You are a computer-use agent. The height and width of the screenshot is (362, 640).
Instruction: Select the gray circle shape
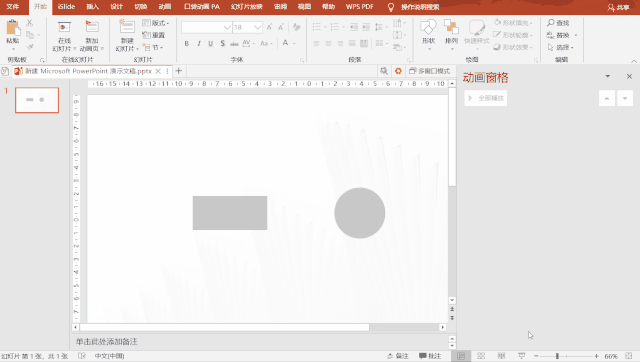[360, 213]
